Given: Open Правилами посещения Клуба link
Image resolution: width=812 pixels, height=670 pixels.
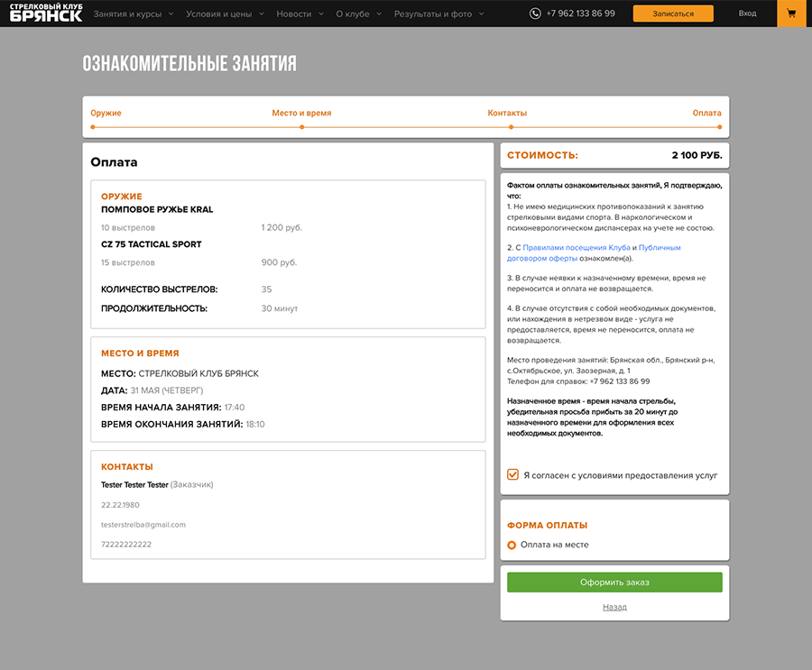Looking at the screenshot, I should tap(577, 247).
